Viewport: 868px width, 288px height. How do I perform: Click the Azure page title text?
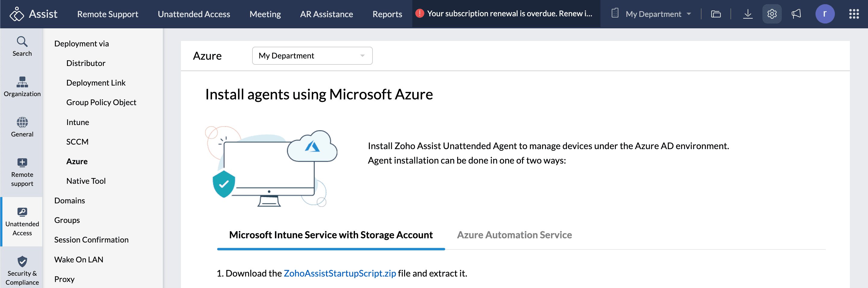(x=207, y=55)
